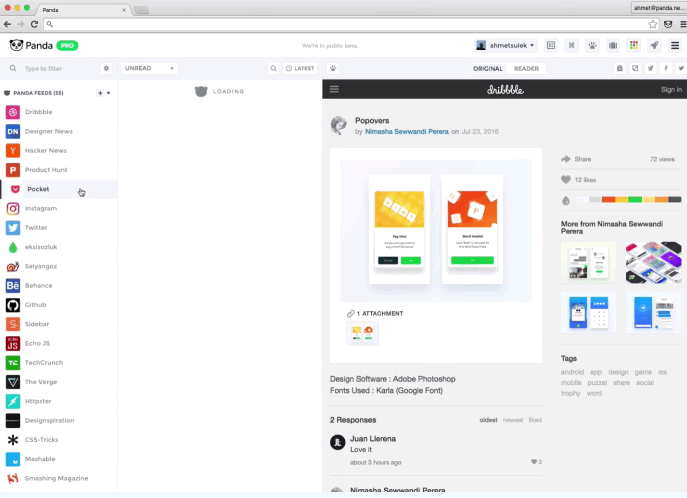Open Nimasha Sewwandi Perera profile link
The height and width of the screenshot is (498, 687).
pyautogui.click(x=407, y=131)
